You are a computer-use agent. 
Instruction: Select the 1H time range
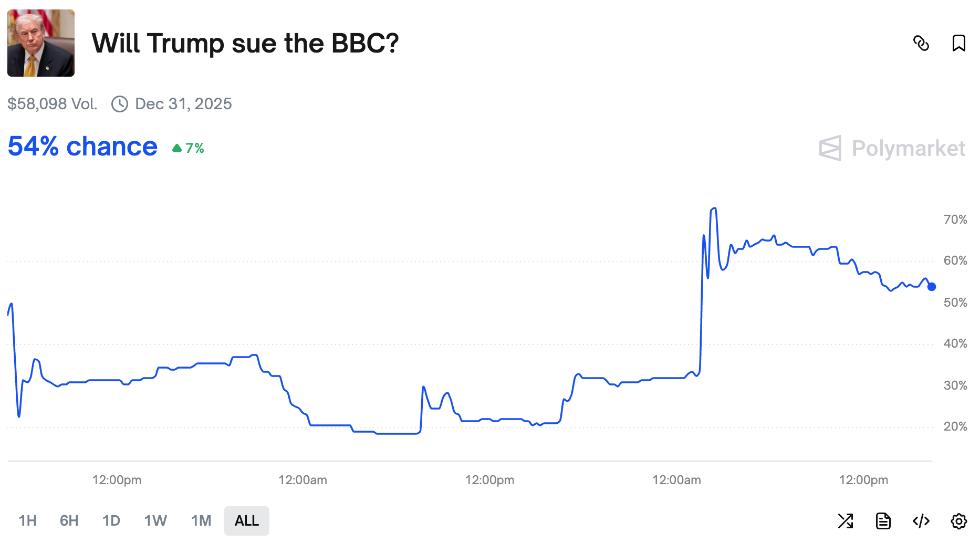tap(28, 521)
